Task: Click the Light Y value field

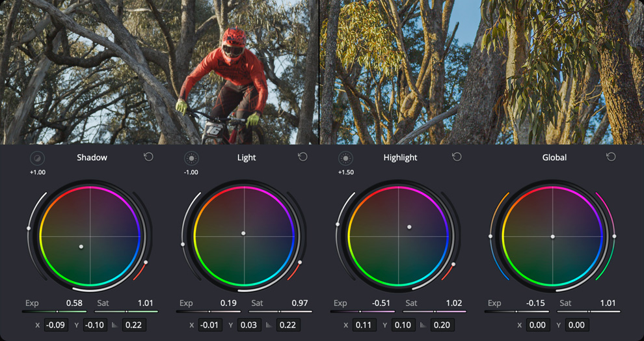Action: coord(249,325)
